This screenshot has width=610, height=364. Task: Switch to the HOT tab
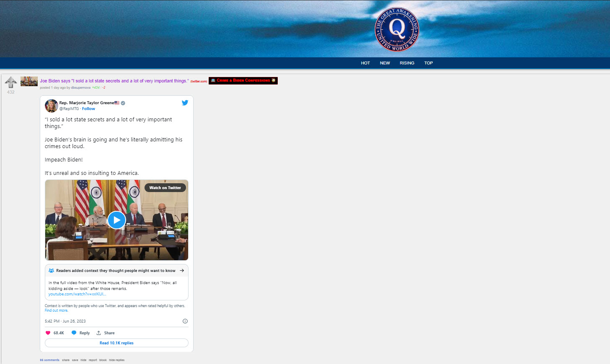click(x=365, y=63)
